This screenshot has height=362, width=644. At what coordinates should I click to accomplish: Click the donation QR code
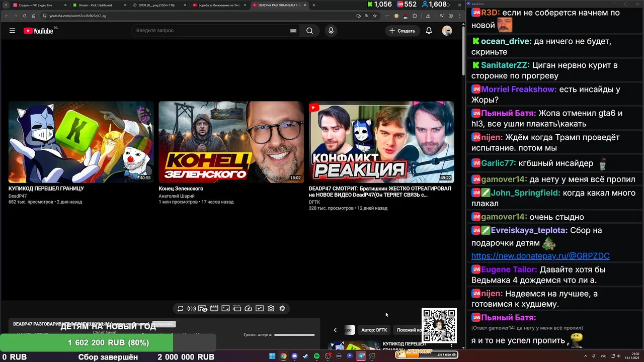point(439,325)
